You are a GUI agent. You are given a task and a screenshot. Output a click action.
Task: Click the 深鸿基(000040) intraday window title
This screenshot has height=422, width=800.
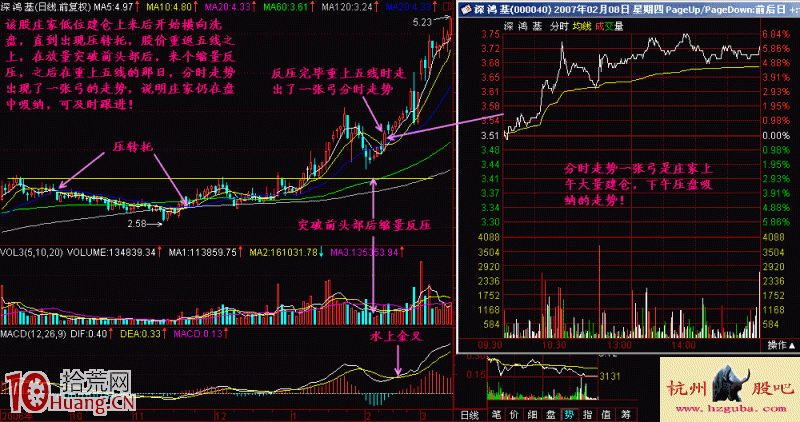[511, 9]
